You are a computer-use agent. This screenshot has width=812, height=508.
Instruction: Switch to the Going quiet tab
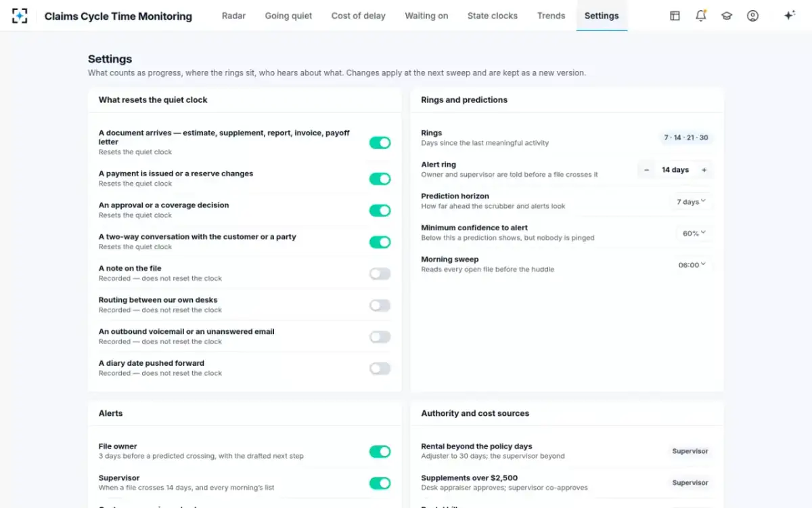click(288, 16)
